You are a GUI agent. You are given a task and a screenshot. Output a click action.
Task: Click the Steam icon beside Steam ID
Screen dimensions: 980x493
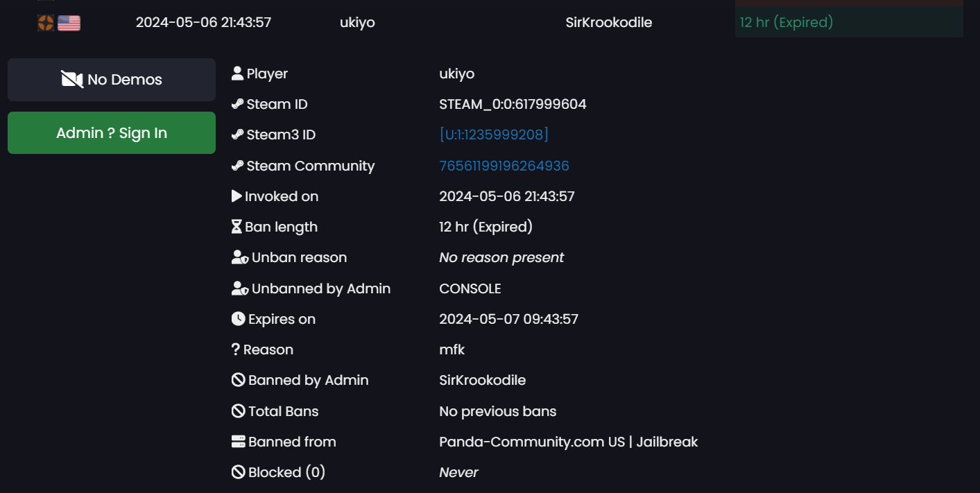[237, 104]
